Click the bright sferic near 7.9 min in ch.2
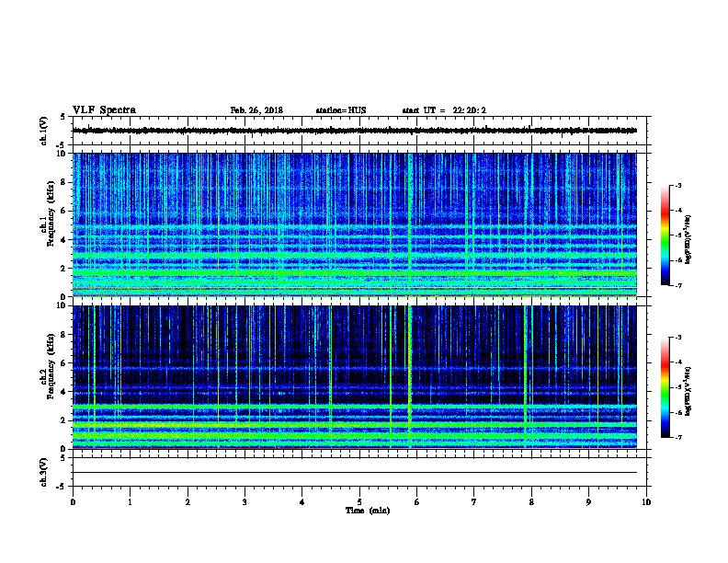The width and height of the screenshot is (728, 563). (x=525, y=377)
